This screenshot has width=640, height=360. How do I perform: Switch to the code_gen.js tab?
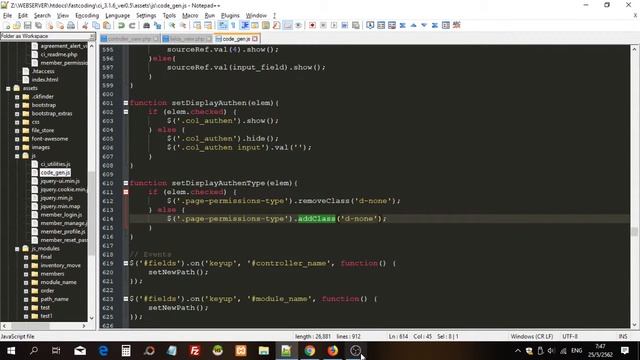point(236,39)
